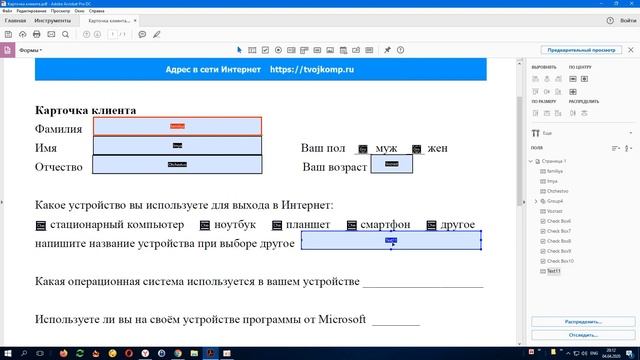Viewport: 640px width, 360px height.
Task: Select the Add Date Field tool
Action: 343,50
